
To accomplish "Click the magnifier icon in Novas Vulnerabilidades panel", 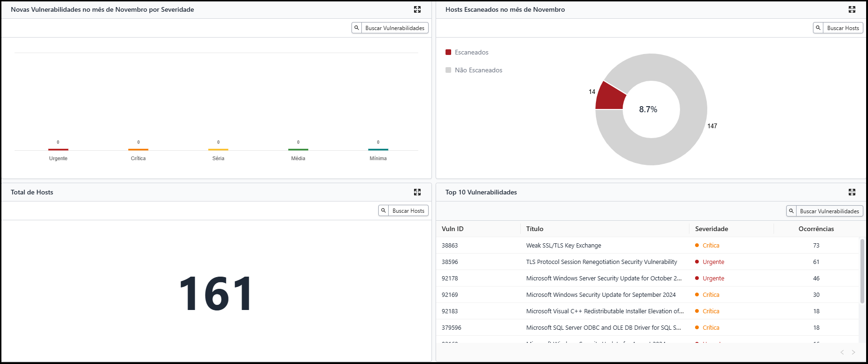I will [357, 28].
